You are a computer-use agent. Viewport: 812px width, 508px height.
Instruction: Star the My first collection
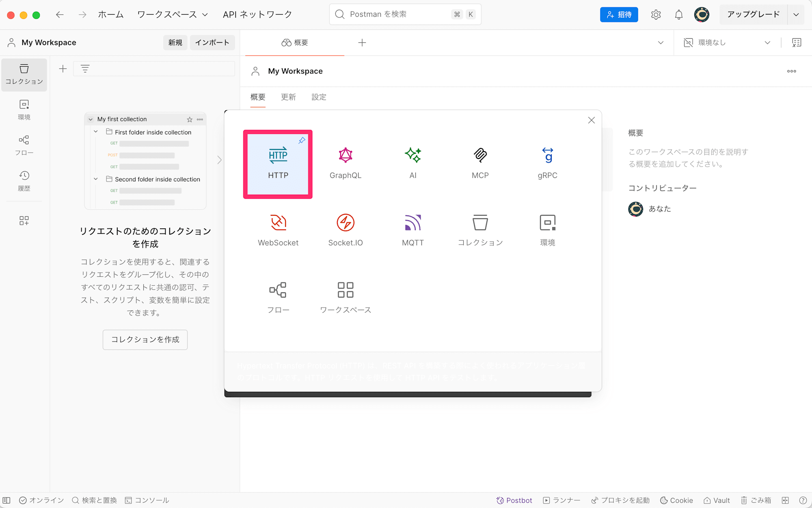pos(190,119)
